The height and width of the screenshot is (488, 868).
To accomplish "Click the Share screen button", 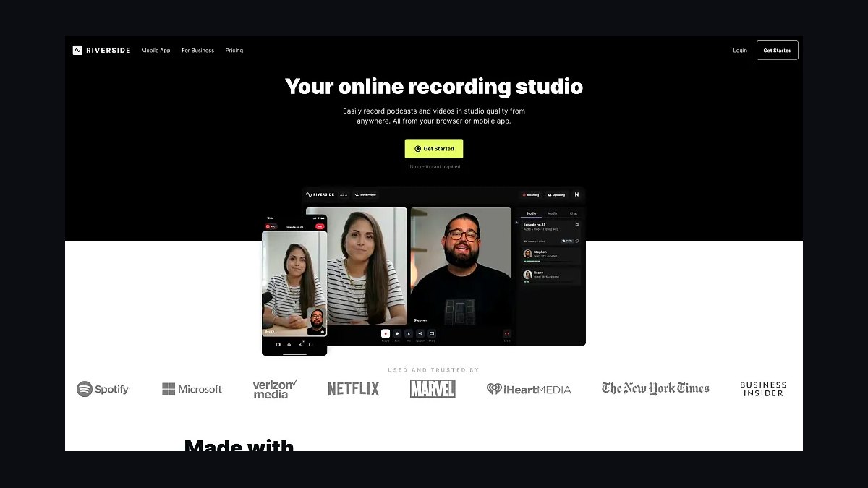I will click(x=432, y=334).
